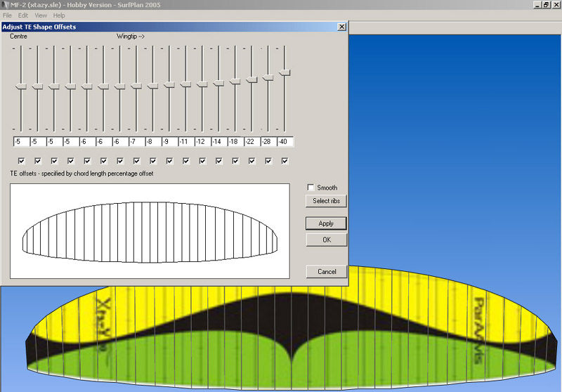The height and width of the screenshot is (392, 562).
Task: Confirm the offsets with OK
Action: (x=326, y=240)
